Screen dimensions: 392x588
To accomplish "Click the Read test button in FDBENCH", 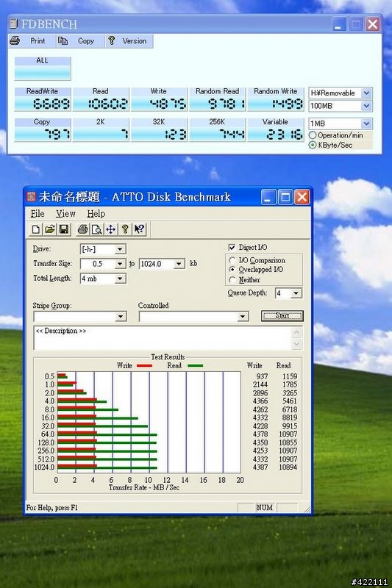I will tap(101, 99).
